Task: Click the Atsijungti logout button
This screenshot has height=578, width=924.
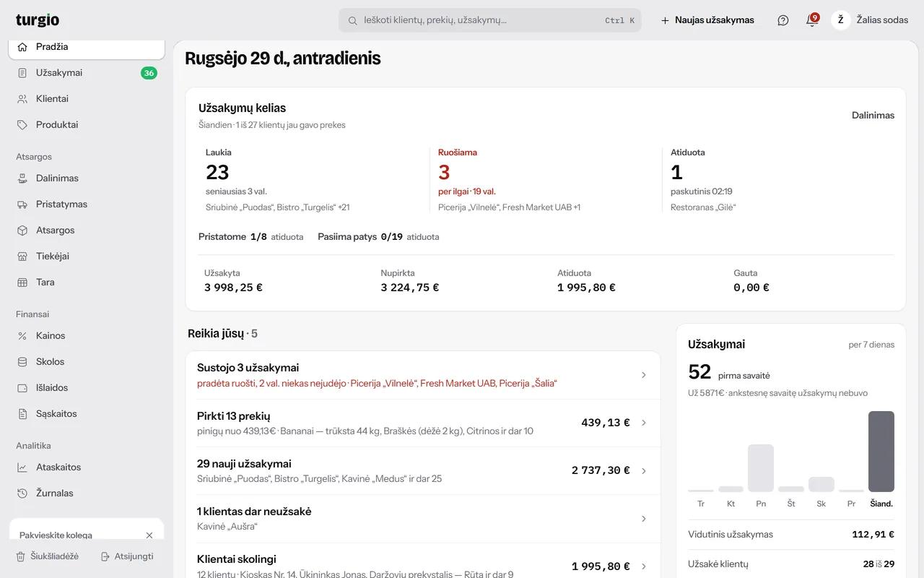Action: click(x=127, y=556)
